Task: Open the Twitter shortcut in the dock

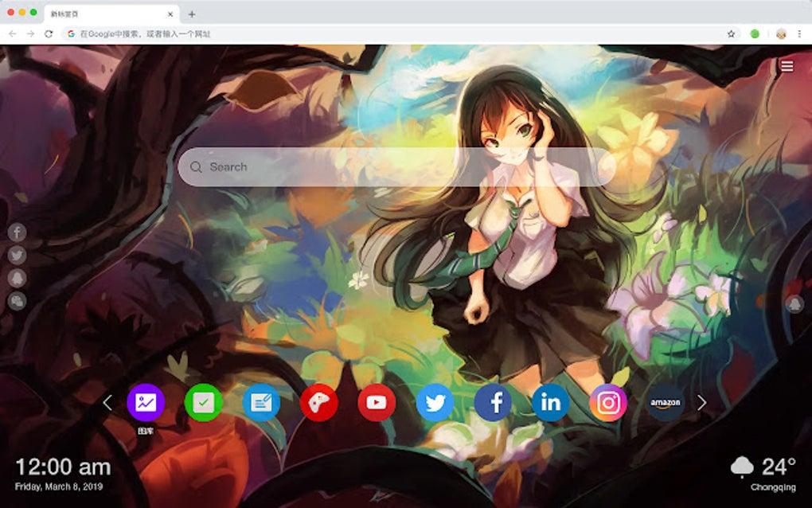Action: 435,402
